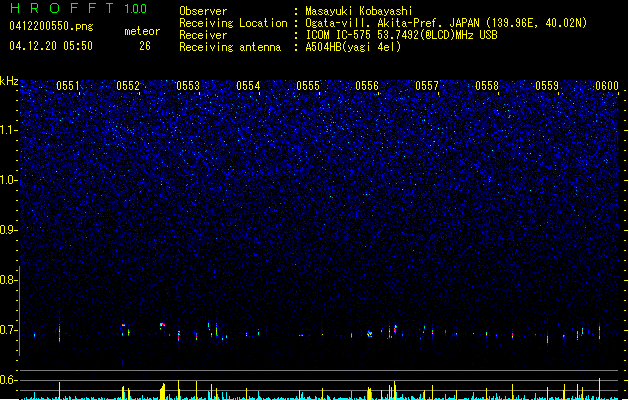Click the 0551 time marker
The image size is (629, 400).
[68, 86]
